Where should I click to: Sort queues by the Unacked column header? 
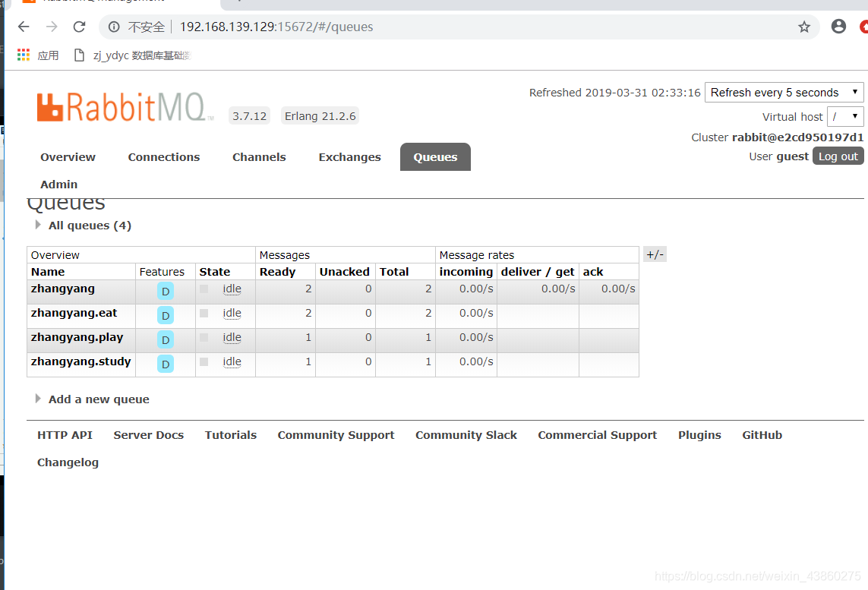pos(344,272)
